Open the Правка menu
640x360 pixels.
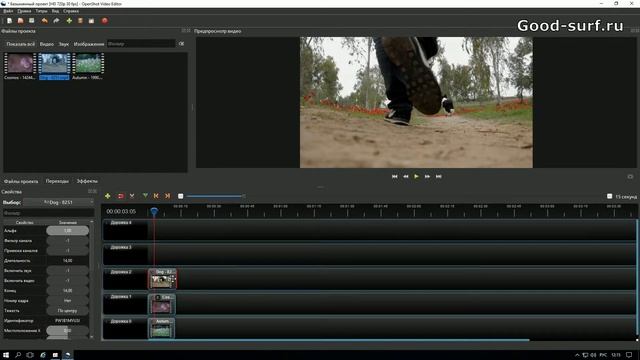(x=24, y=11)
